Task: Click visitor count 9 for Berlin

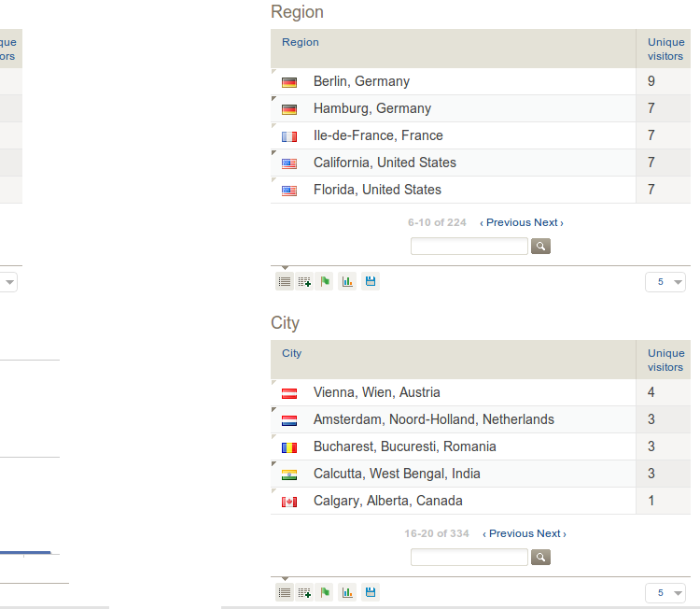Action: coord(651,81)
